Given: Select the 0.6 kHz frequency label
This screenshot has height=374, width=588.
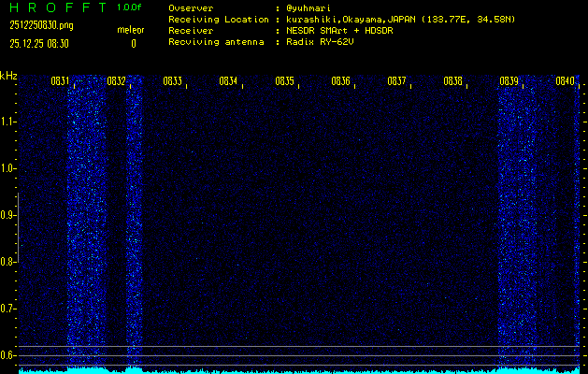Looking at the screenshot, I should click(8, 355).
